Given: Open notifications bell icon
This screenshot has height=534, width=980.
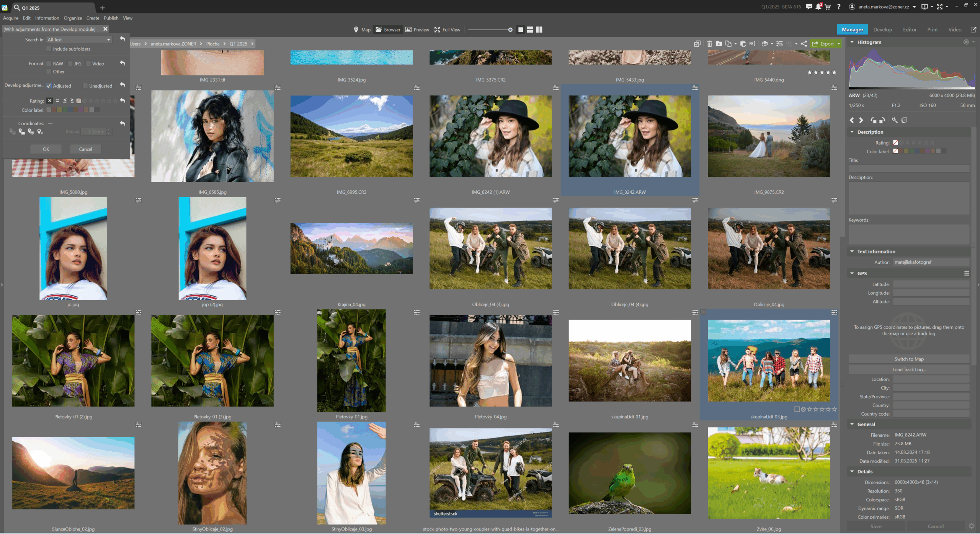Looking at the screenshot, I should point(818,7).
